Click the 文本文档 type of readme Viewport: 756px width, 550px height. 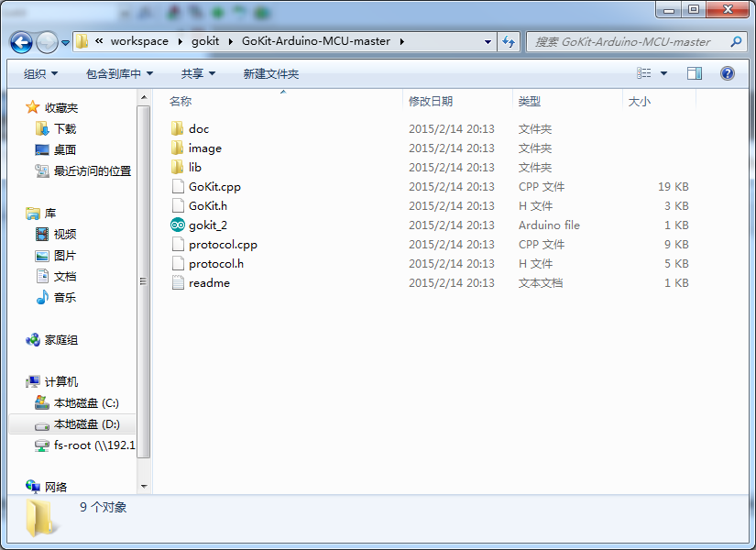tap(541, 283)
